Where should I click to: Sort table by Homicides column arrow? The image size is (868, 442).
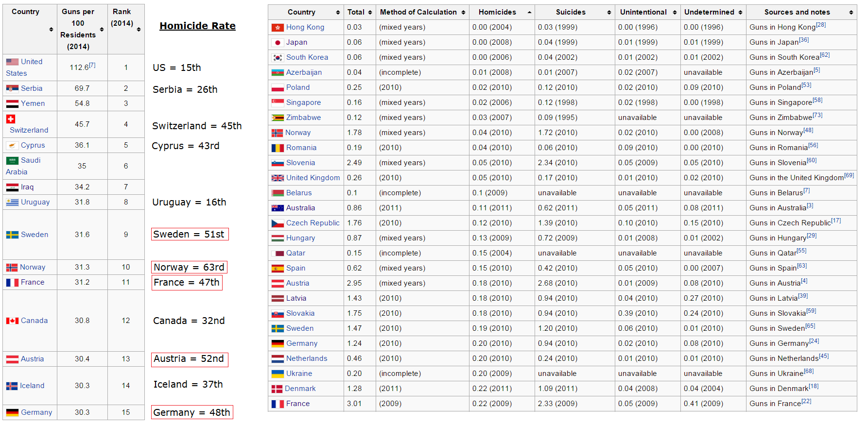tap(529, 13)
